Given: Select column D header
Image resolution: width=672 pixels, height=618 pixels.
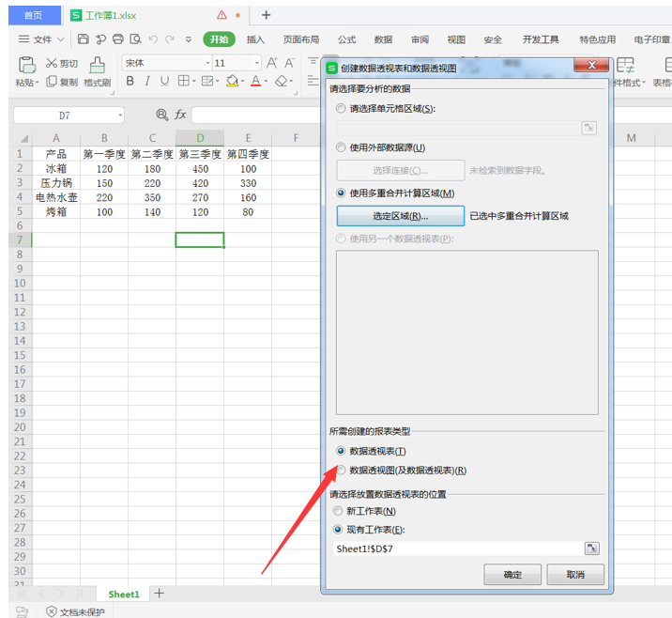Looking at the screenshot, I should [x=200, y=138].
